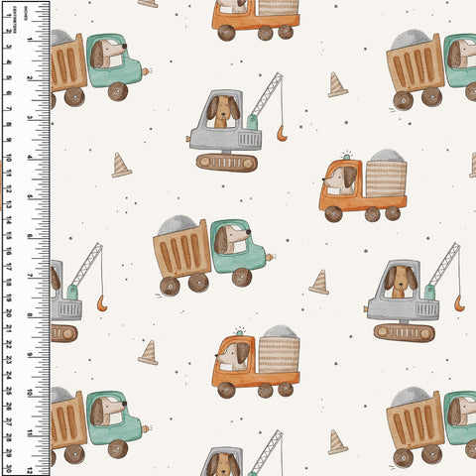
Task: Click the traffic cone right of center crane
Action: [x=337, y=84]
